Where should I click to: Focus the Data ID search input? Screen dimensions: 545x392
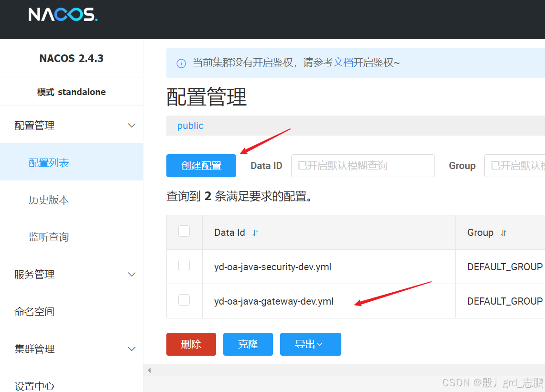click(x=362, y=166)
